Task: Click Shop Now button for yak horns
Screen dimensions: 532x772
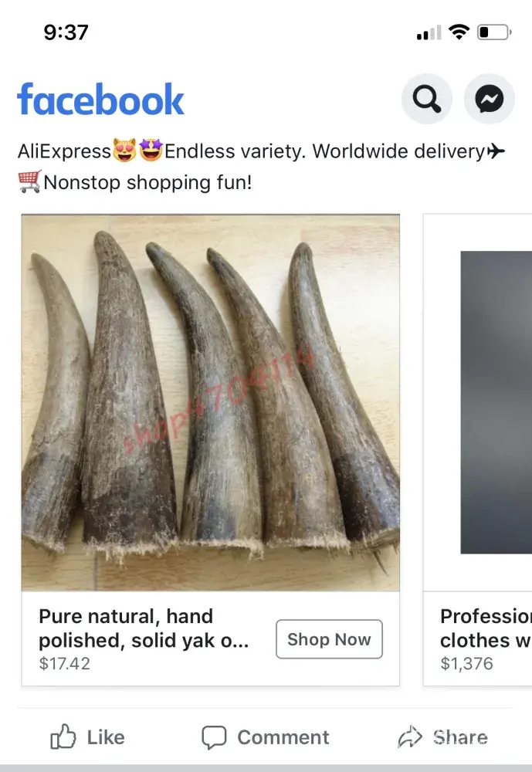Action: click(329, 639)
